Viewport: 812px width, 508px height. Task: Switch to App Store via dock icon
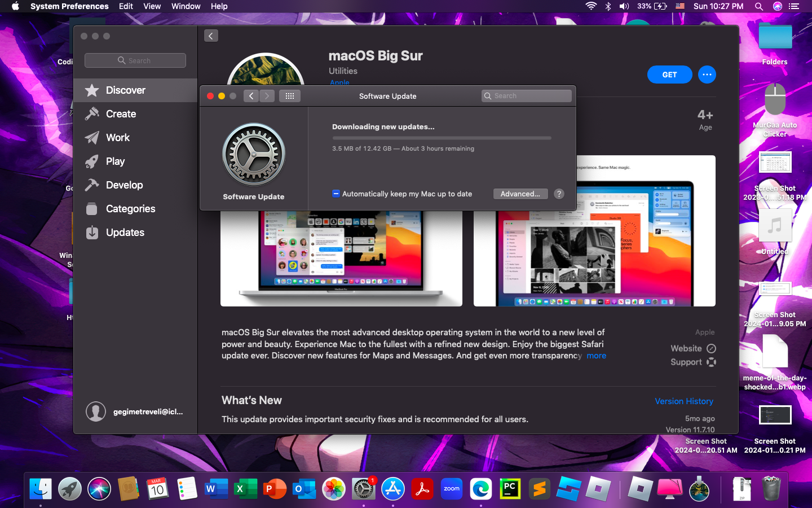point(393,489)
